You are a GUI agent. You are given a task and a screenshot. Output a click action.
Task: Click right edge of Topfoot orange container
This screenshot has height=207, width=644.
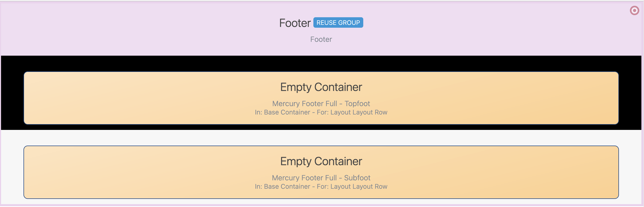(616, 98)
